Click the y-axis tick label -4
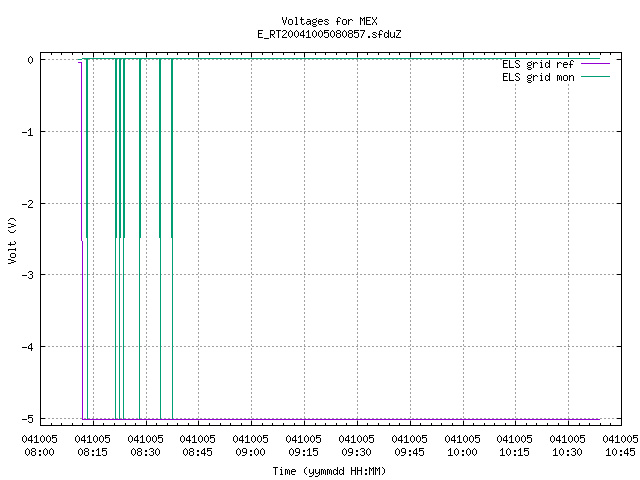This screenshot has width=640, height=480. 28,347
